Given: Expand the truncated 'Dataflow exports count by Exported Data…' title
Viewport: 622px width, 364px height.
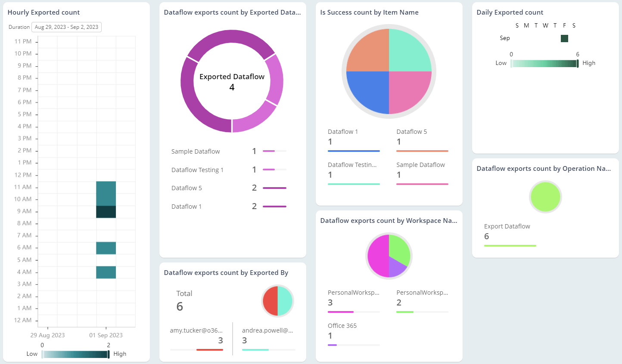Looking at the screenshot, I should point(232,12).
